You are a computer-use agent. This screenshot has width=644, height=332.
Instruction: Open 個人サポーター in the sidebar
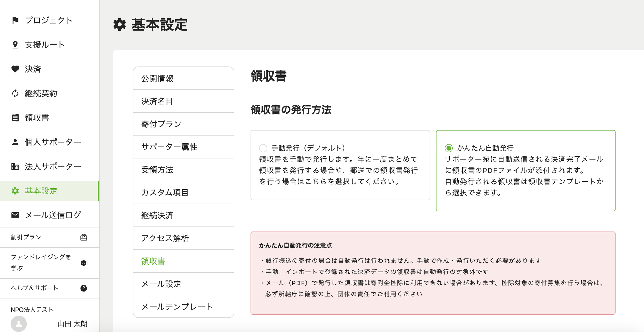(50, 142)
